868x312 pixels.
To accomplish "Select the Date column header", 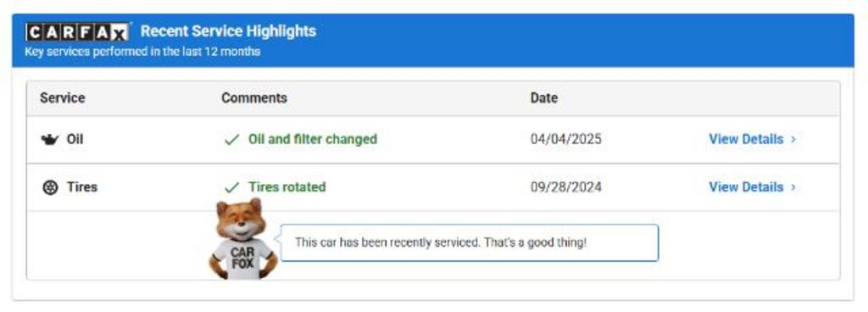I will 544,97.
